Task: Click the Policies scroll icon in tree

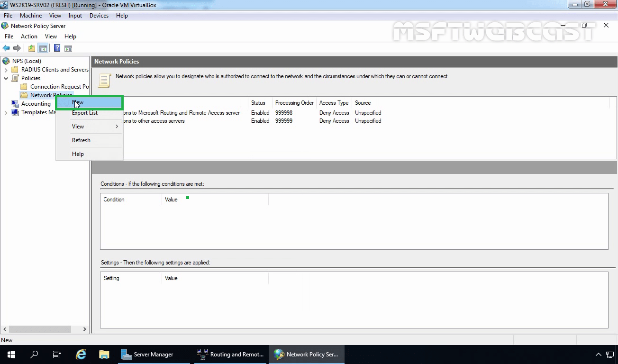Action: pos(15,78)
